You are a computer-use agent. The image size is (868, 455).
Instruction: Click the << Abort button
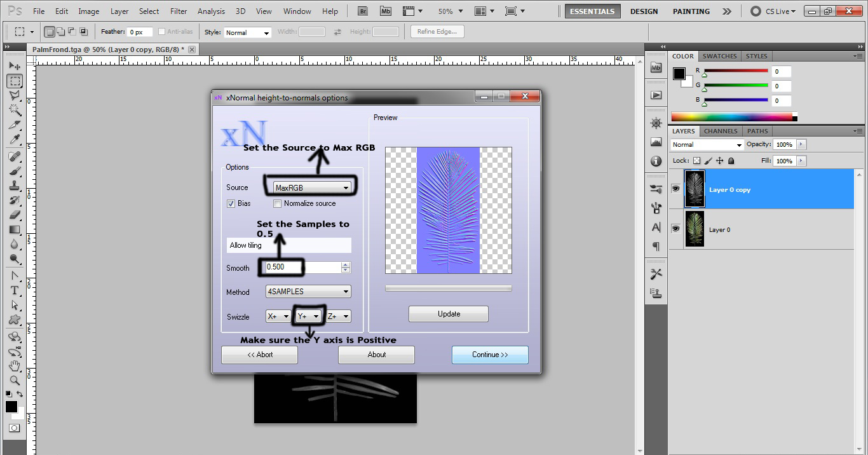[259, 355]
